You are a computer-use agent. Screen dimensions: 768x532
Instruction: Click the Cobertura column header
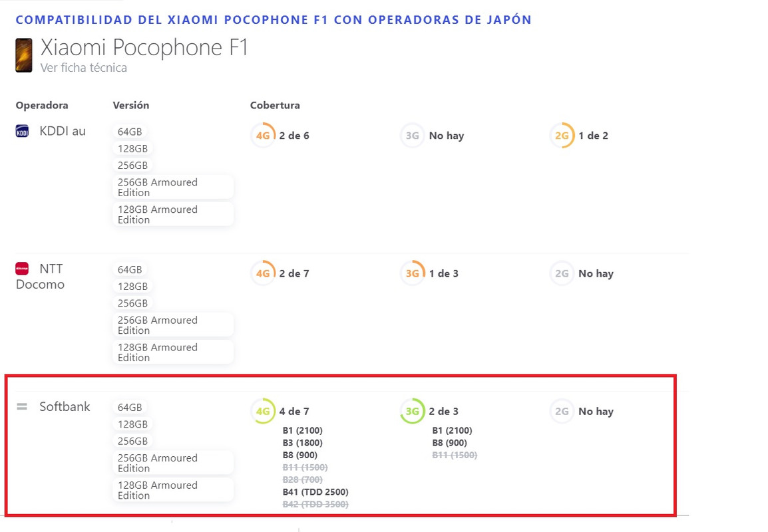coord(275,105)
